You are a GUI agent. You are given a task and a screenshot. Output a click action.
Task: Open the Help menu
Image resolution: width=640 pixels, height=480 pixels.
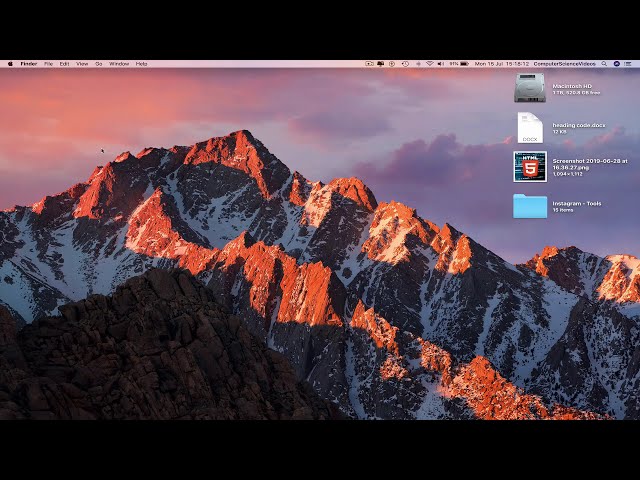click(x=141, y=64)
